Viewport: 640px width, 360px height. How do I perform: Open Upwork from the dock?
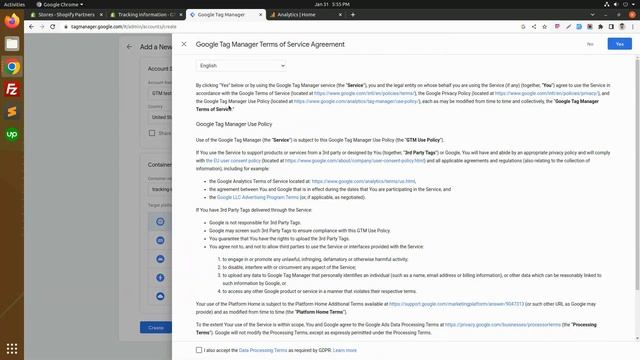click(x=12, y=134)
